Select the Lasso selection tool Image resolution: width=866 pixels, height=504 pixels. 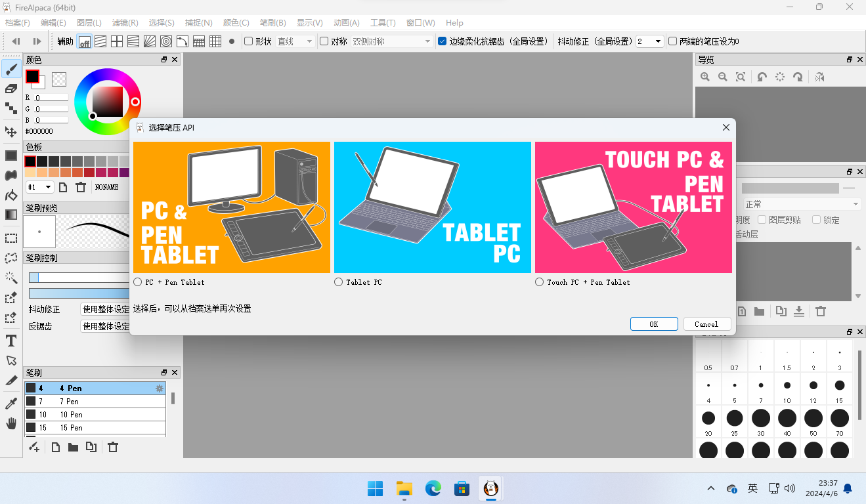pos(11,258)
